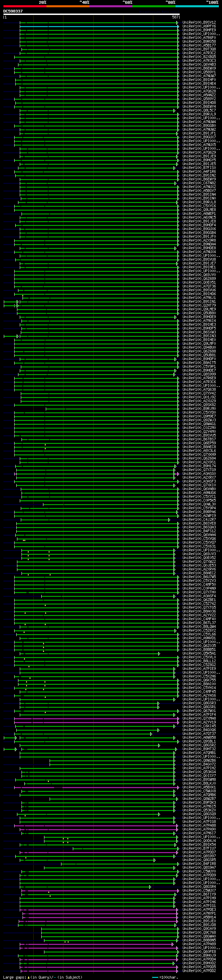The image size is (222, 980).
Task: Select the UniRef100_A7PA88 entry
Action: click(x=199, y=826)
